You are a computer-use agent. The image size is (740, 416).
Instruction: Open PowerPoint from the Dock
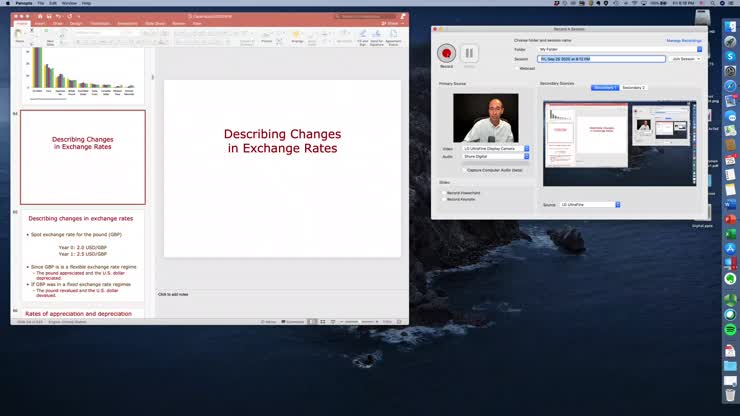730,220
